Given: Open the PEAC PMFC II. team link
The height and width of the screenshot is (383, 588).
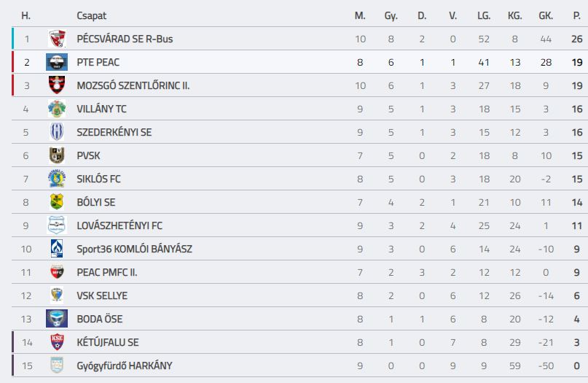Looking at the screenshot, I should click(107, 272).
